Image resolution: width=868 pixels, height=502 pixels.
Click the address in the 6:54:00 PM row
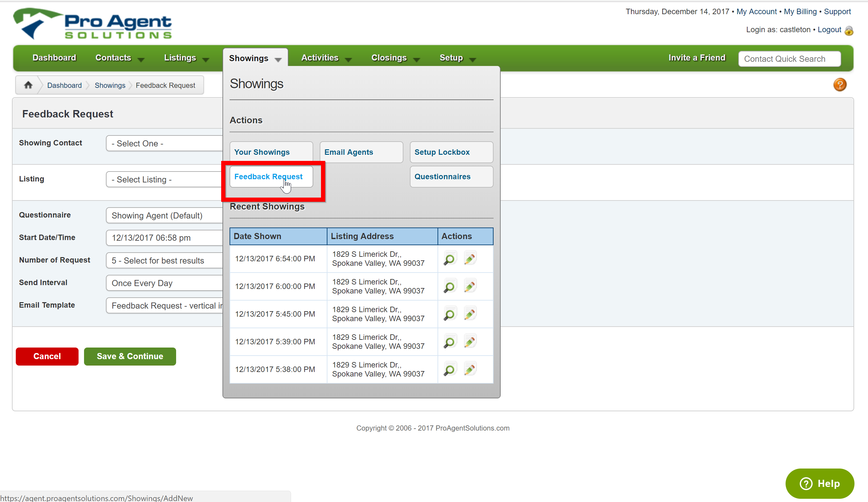(x=378, y=259)
